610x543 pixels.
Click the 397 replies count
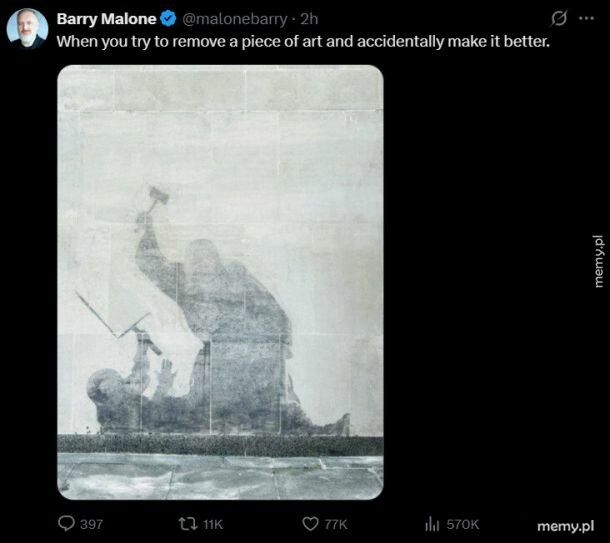92,524
